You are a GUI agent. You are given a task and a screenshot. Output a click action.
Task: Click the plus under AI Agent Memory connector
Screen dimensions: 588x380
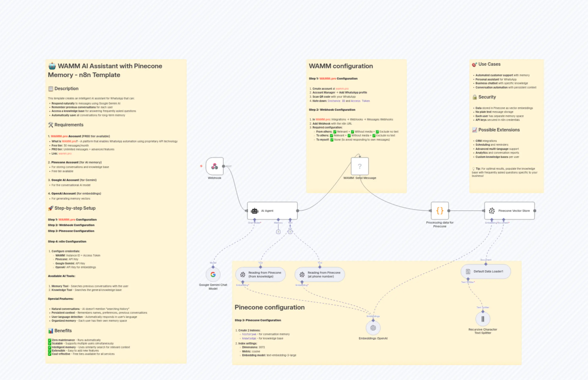pyautogui.click(x=278, y=232)
